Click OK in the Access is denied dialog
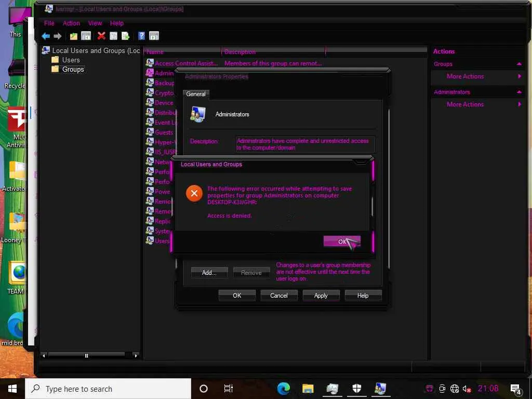532x399 pixels. tap(342, 241)
